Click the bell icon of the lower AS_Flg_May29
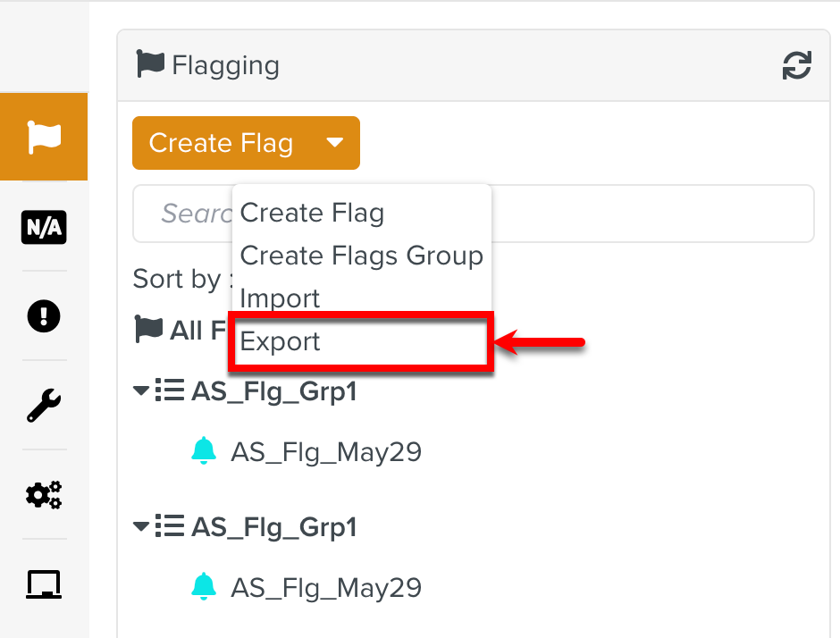 pyautogui.click(x=204, y=586)
